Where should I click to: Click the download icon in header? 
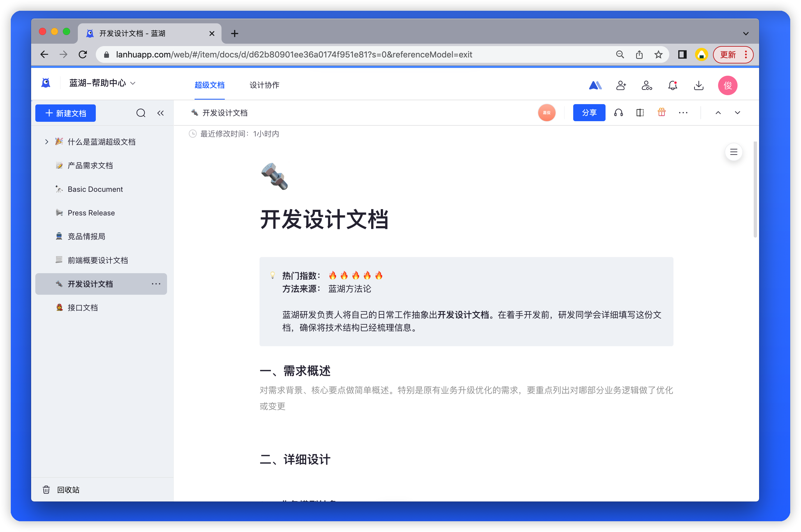pos(699,85)
